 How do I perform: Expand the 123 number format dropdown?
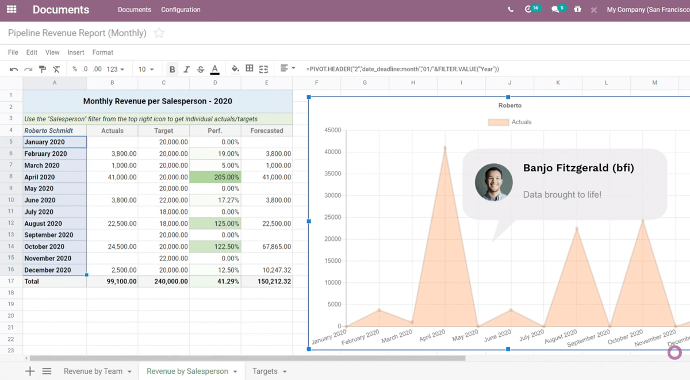pos(115,69)
